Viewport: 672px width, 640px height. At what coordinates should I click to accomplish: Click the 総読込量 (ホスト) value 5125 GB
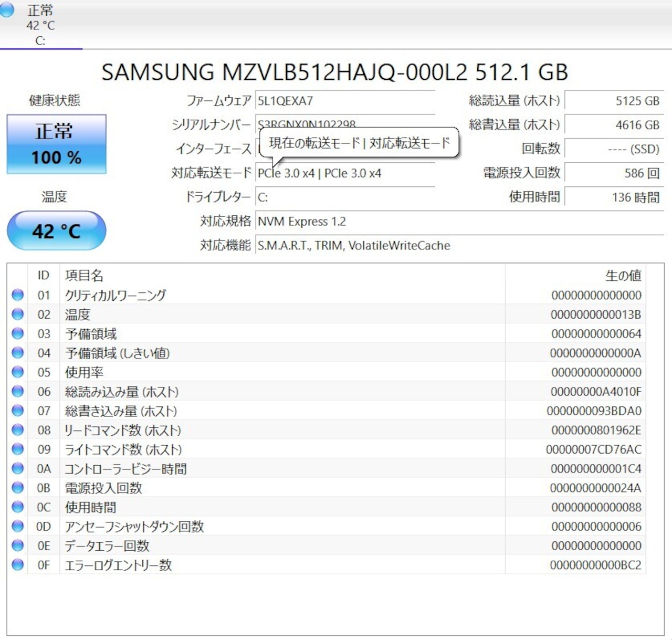pos(614,101)
